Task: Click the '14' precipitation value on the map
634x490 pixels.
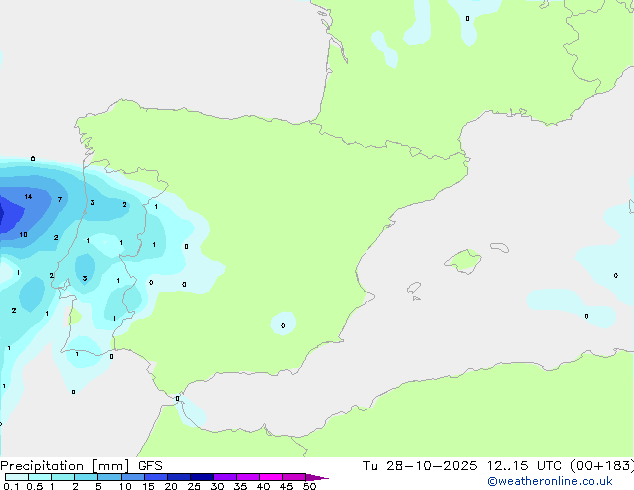Action: pyautogui.click(x=28, y=196)
